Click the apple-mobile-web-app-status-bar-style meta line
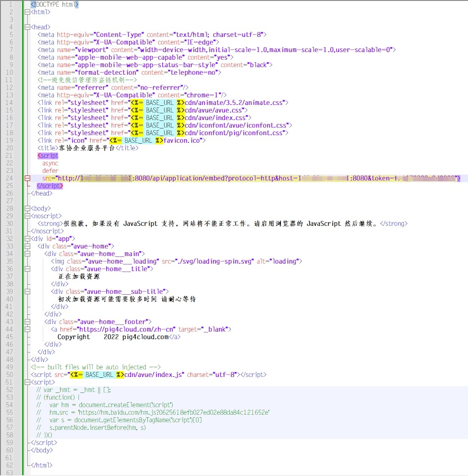Image resolution: width=468 pixels, height=476 pixels. point(155,65)
